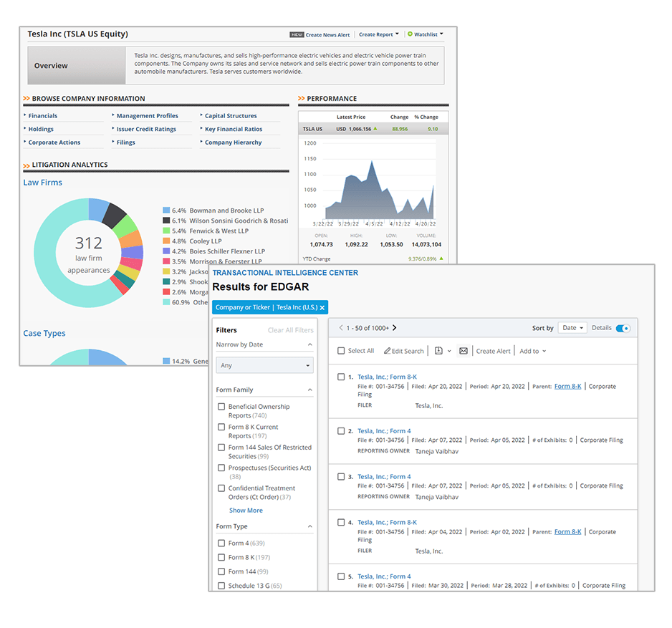This screenshot has height=628, width=672.
Task: Collapse the Form Type section
Action: pyautogui.click(x=310, y=526)
